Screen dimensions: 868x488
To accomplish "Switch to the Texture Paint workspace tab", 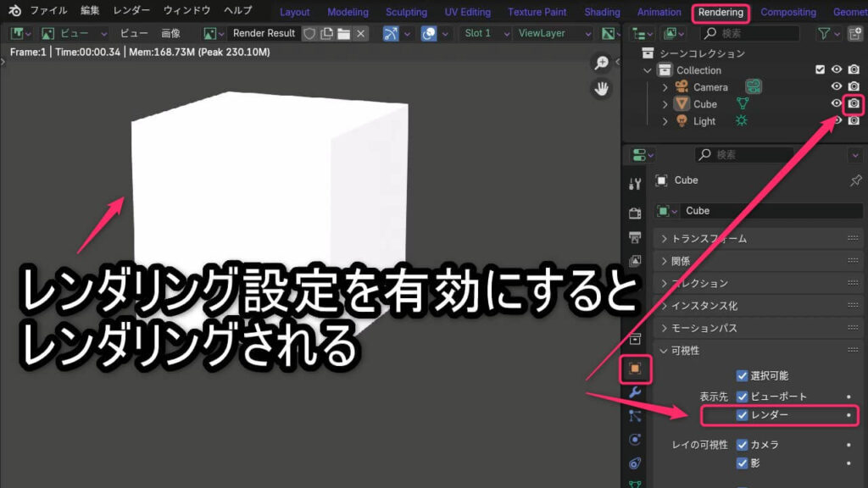I will 537,12.
